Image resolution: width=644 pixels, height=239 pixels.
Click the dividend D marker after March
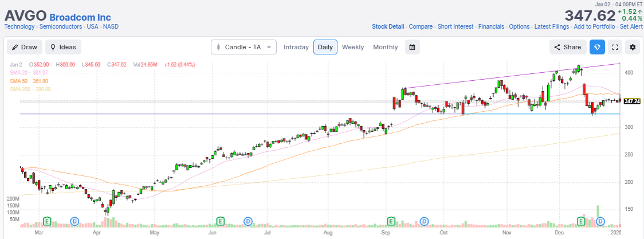click(x=74, y=221)
